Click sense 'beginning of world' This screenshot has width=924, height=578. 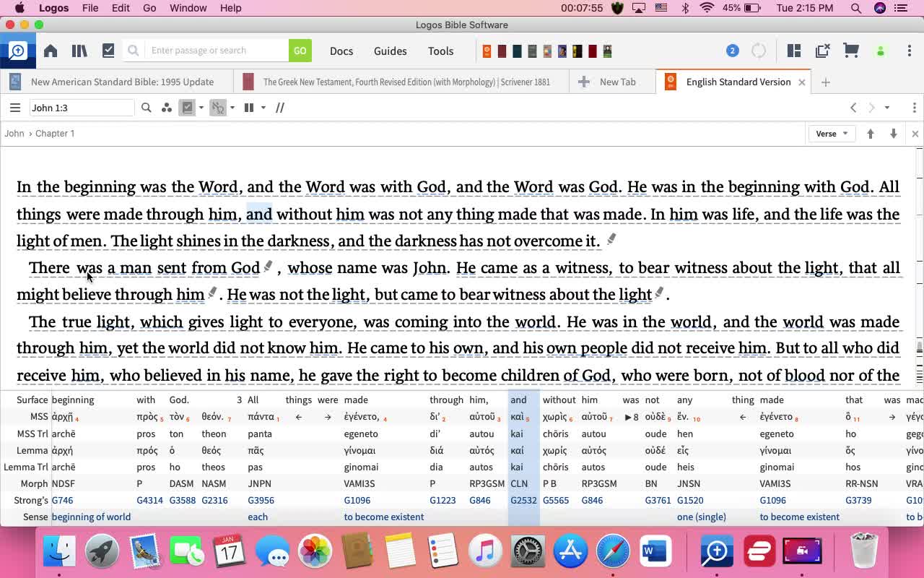(x=91, y=517)
